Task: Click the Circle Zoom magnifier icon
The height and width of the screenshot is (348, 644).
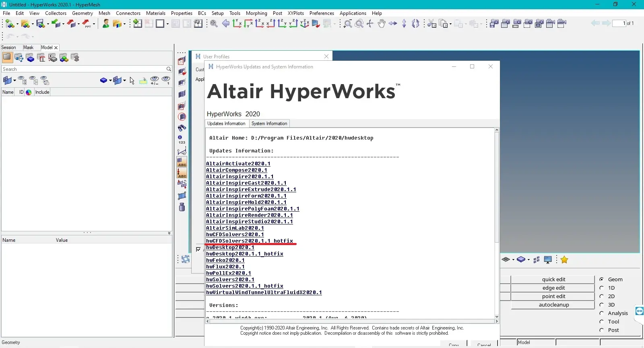Action: (x=359, y=24)
